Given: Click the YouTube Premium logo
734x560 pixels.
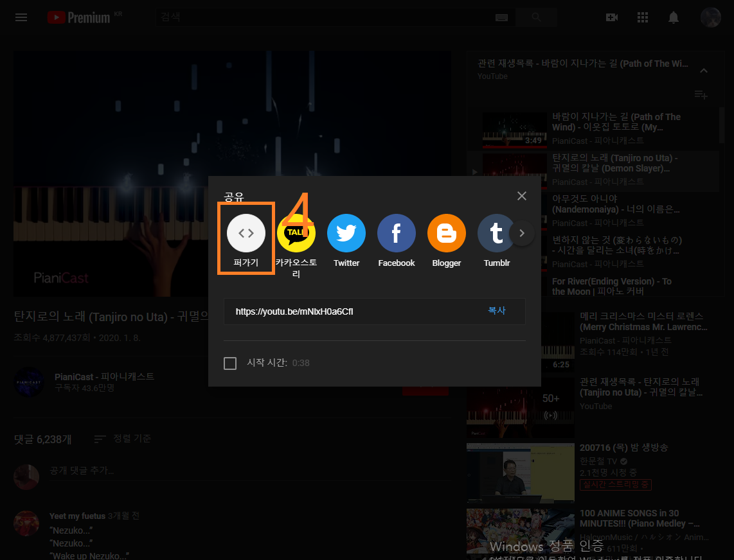Looking at the screenshot, I should coord(79,17).
